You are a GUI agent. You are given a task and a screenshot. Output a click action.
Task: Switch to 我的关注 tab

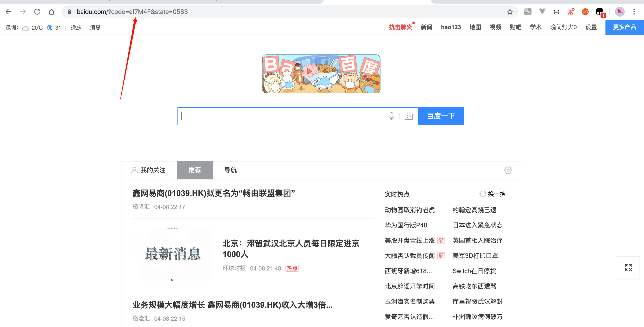149,170
